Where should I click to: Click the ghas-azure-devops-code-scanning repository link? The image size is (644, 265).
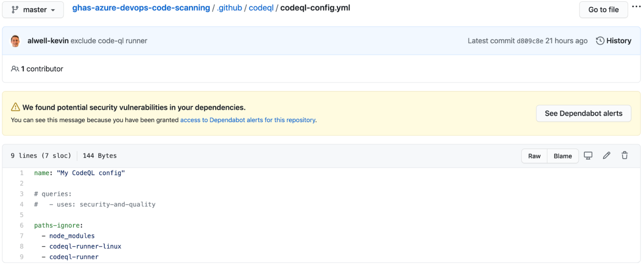[x=141, y=8]
